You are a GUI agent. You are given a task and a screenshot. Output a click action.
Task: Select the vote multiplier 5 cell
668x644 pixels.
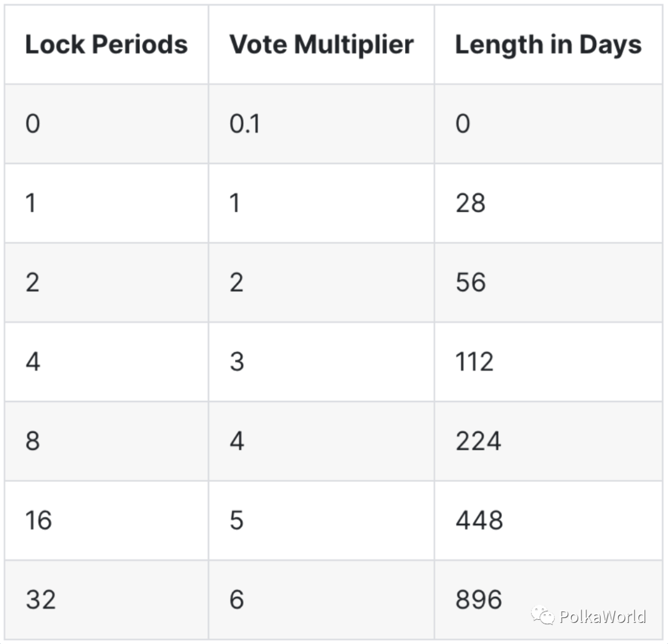pyautogui.click(x=237, y=520)
